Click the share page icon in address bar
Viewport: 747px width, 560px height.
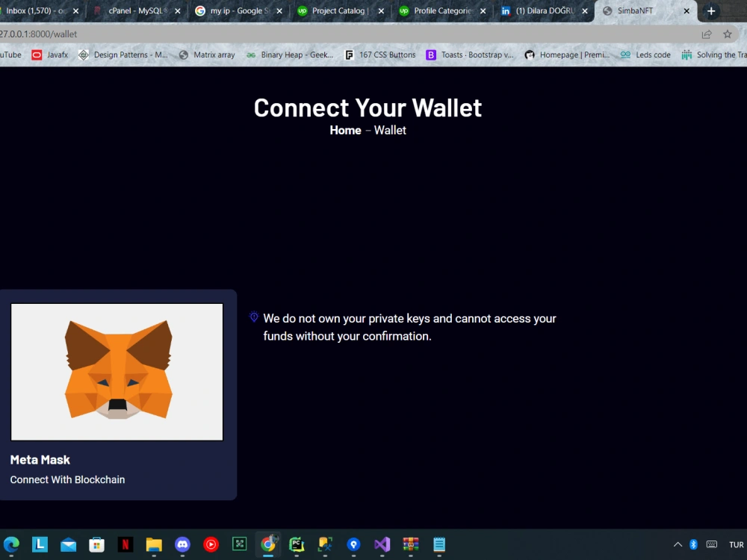pyautogui.click(x=707, y=34)
